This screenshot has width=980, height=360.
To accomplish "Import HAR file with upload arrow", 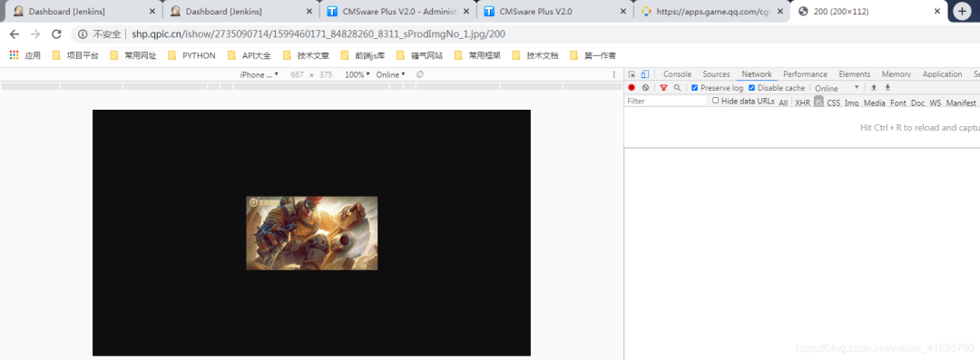I will (874, 87).
